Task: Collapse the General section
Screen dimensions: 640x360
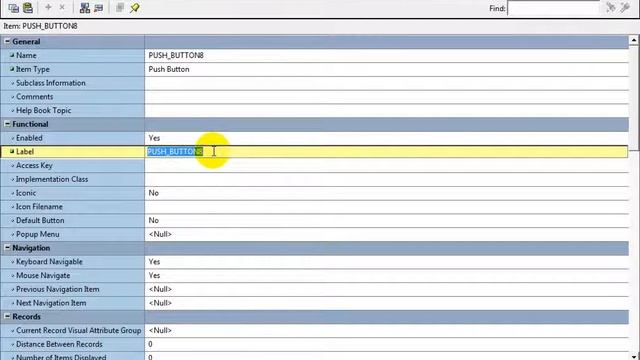Action: [x=7, y=41]
